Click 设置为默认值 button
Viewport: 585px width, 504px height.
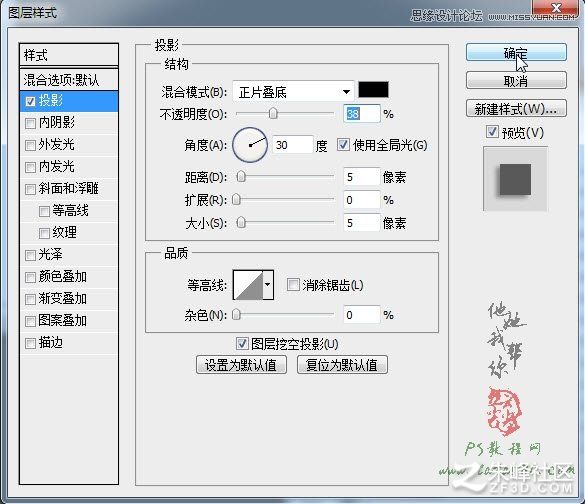[x=241, y=365]
